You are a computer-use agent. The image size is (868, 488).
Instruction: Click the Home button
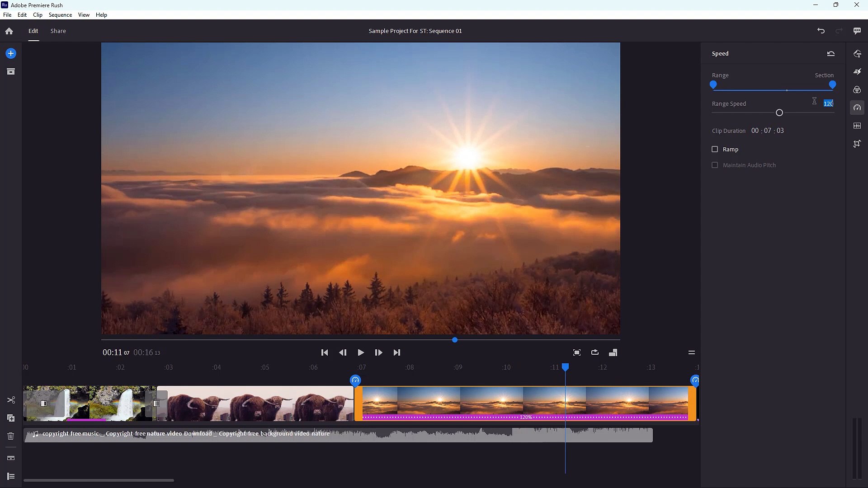(x=9, y=31)
